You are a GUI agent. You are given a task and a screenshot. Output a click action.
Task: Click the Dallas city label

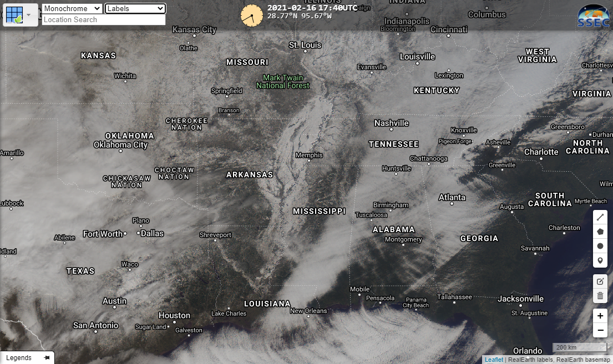[152, 234]
